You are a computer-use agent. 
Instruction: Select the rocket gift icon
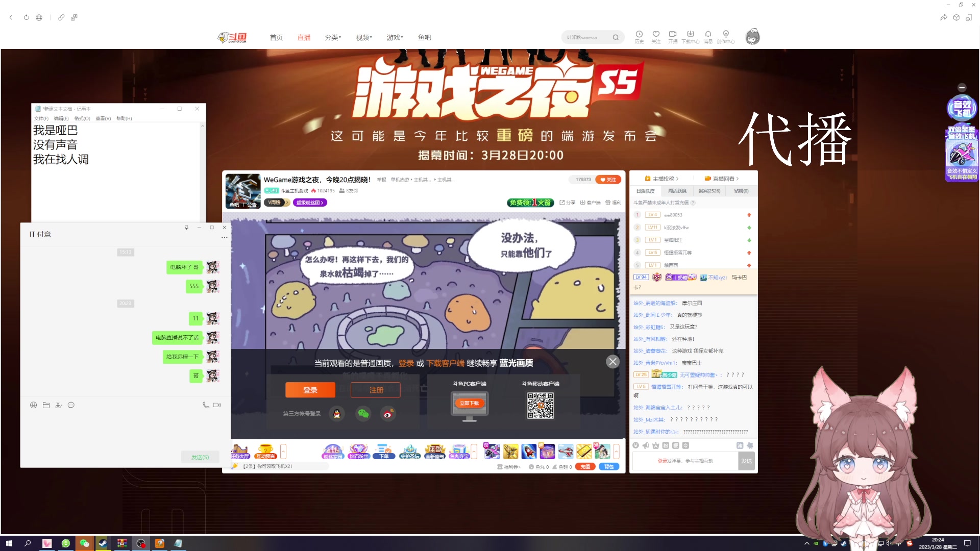529,452
